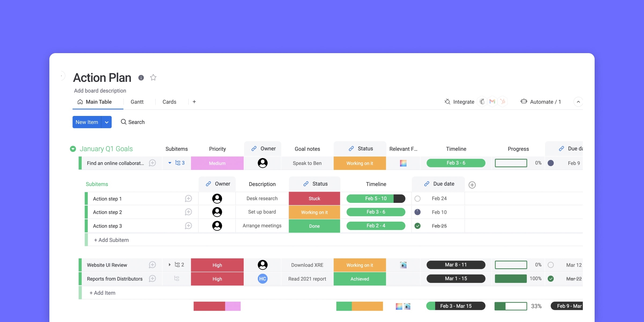
Task: Click the Progress bar on Find an online collaborat row
Action: click(511, 163)
